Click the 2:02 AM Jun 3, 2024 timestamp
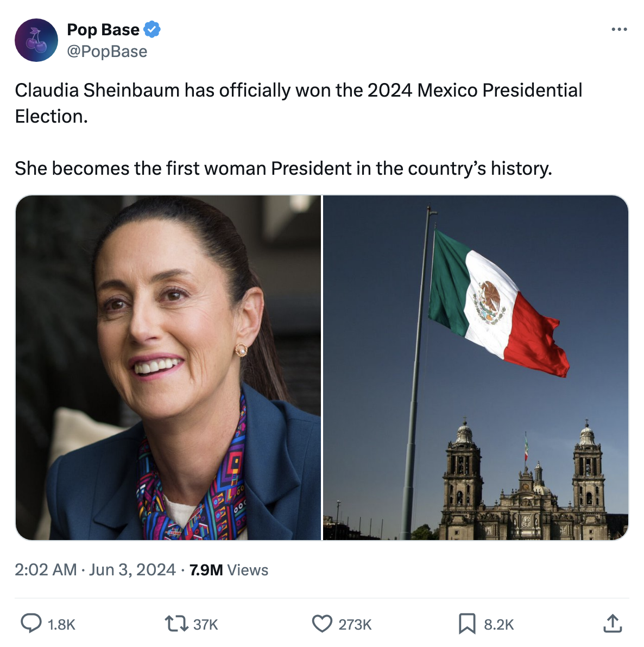The image size is (644, 647). point(95,569)
